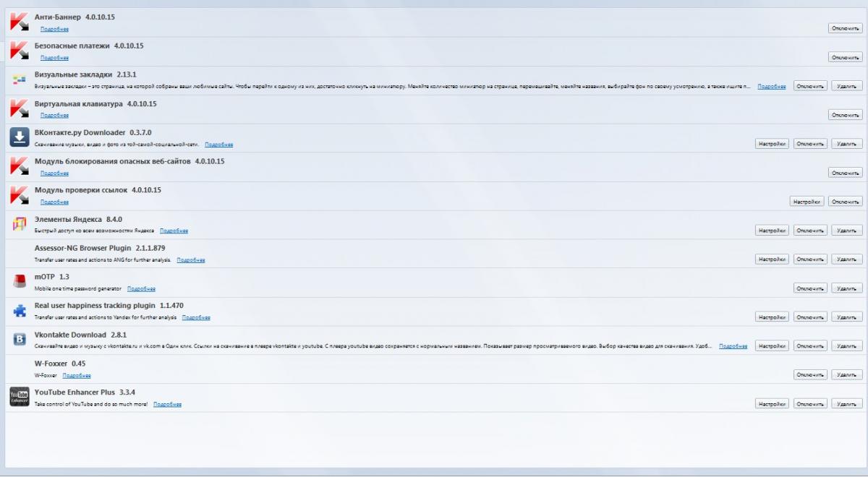Open Настройки for Real user happiness plugin

pos(772,317)
